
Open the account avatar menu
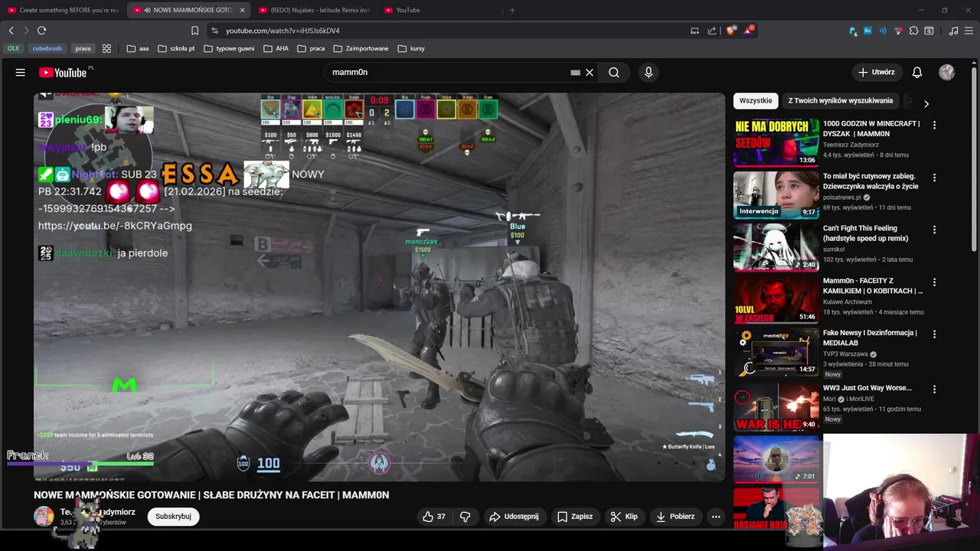click(x=947, y=72)
